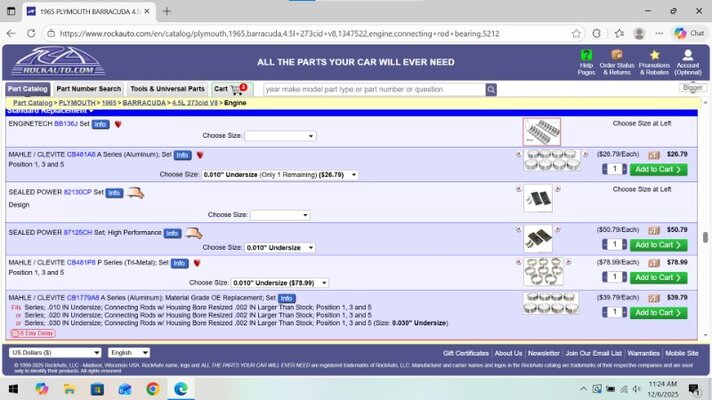Click the search magnifier button
The height and width of the screenshot is (400, 712).
coord(491,89)
